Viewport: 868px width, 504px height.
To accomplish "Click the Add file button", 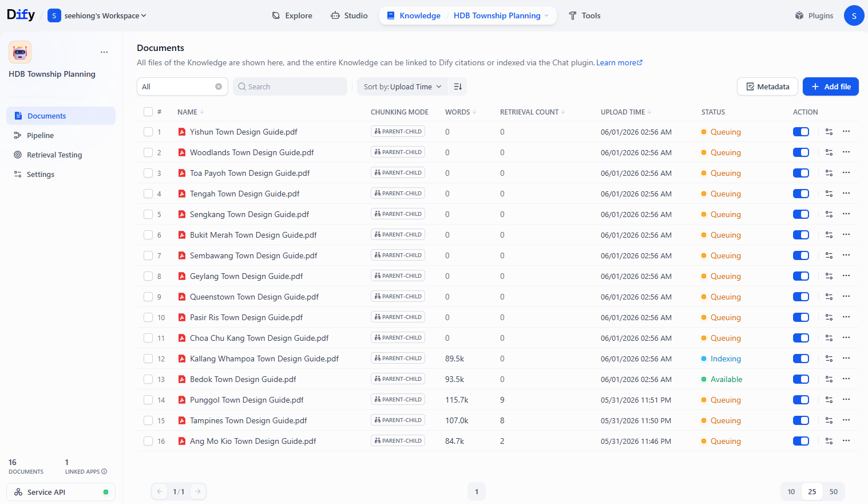I will coord(830,86).
